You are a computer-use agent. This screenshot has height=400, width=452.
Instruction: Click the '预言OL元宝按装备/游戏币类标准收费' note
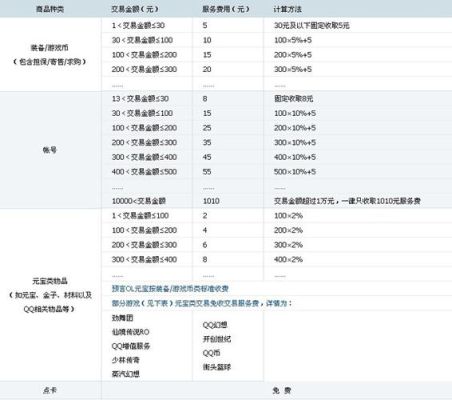click(x=170, y=289)
